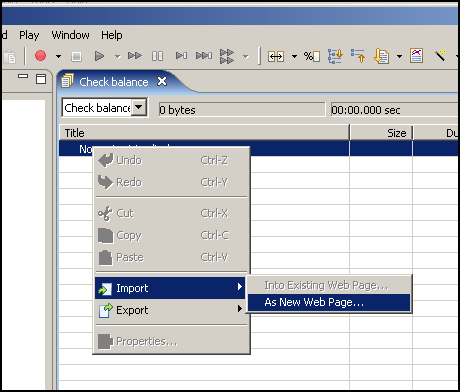Click the fast-forward play icon
Image resolution: width=460 pixels, height=392 pixels.
[x=135, y=56]
